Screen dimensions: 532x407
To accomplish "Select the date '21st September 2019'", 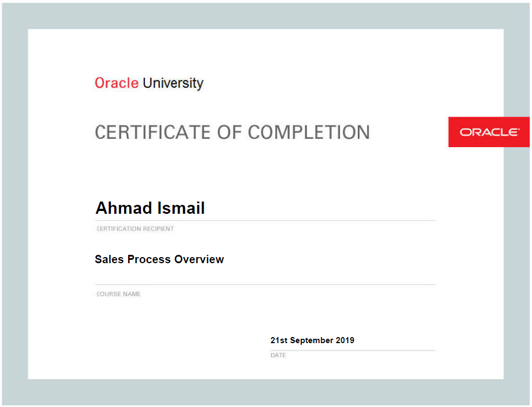I will (312, 340).
